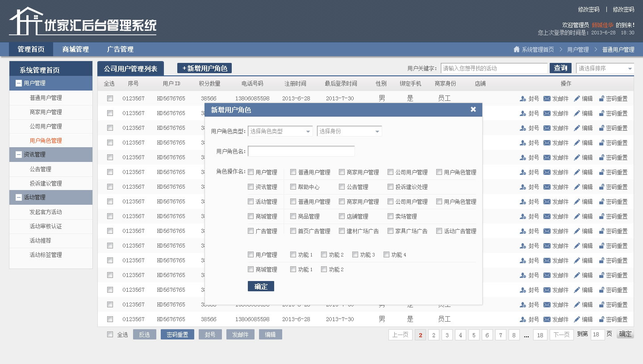Click the bulk 密码重置 button below the table
This screenshot has height=364, width=643.
tap(177, 335)
